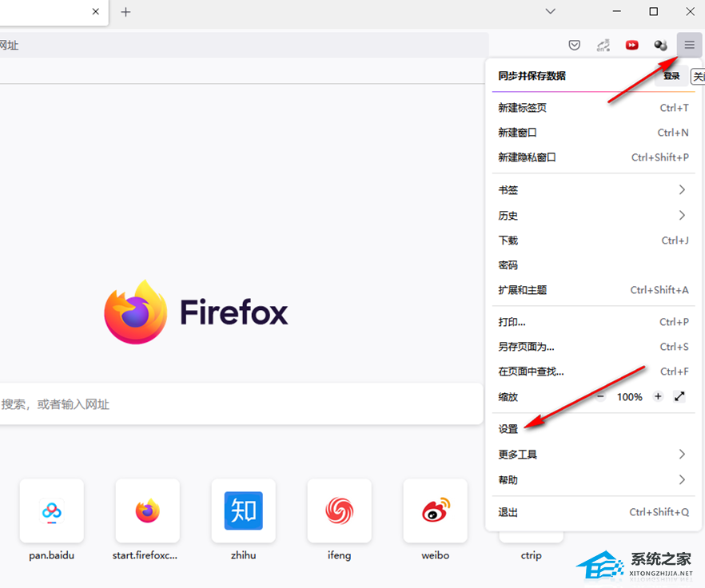The height and width of the screenshot is (588, 705).
Task: Click the 同步并保存数据 heading
Action: pos(532,76)
